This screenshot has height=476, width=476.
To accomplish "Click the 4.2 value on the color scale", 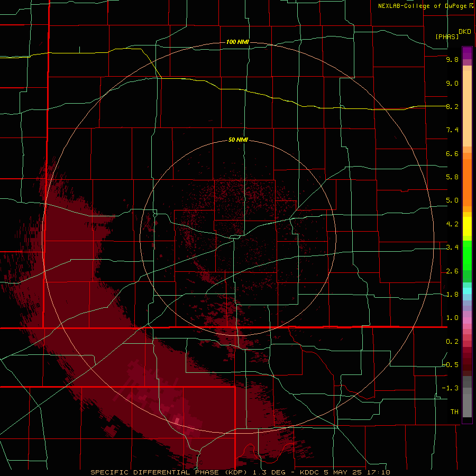I will [x=452, y=224].
